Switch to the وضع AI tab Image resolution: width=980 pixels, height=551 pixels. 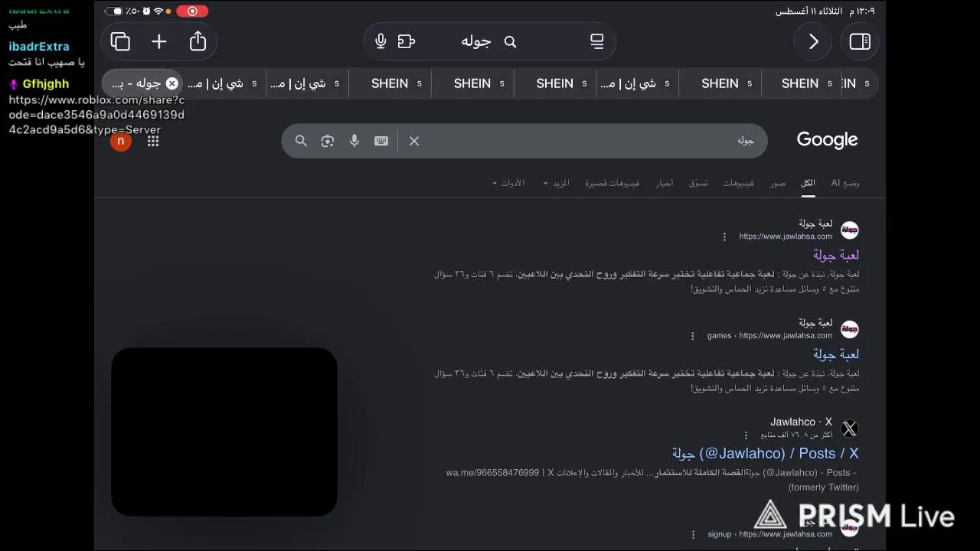point(845,183)
